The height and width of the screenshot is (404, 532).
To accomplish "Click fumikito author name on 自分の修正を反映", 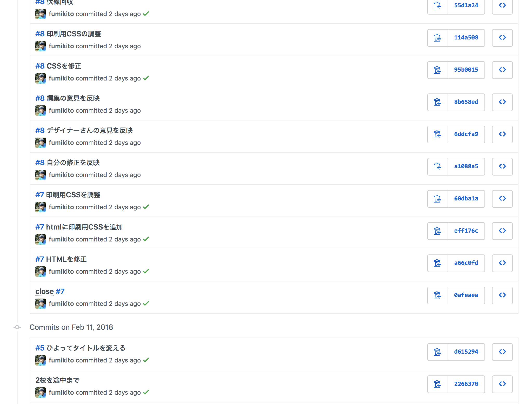I will [61, 175].
